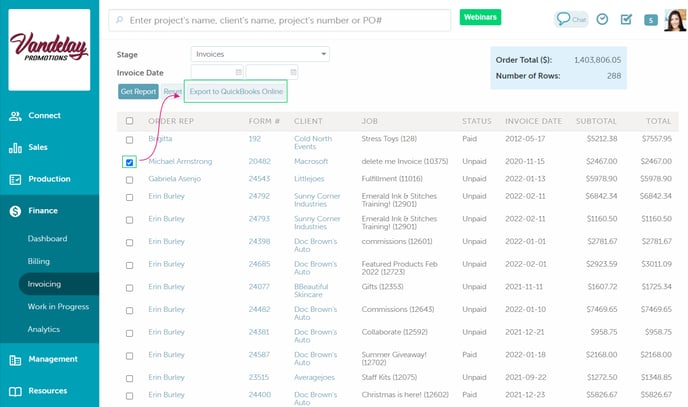This screenshot has height=407, width=688.
Task: Click the project search input field
Action: pyautogui.click(x=280, y=20)
